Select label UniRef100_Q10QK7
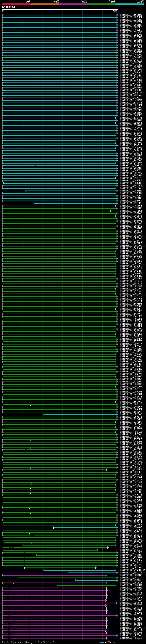Screen dimensions: 146x644 tap(131, 82)
